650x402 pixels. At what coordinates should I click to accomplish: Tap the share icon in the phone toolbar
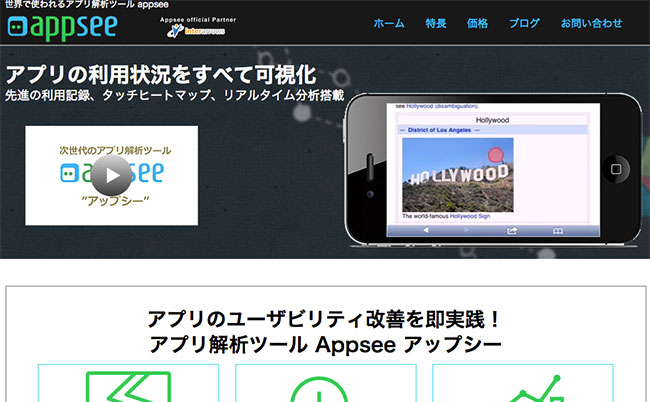[512, 230]
